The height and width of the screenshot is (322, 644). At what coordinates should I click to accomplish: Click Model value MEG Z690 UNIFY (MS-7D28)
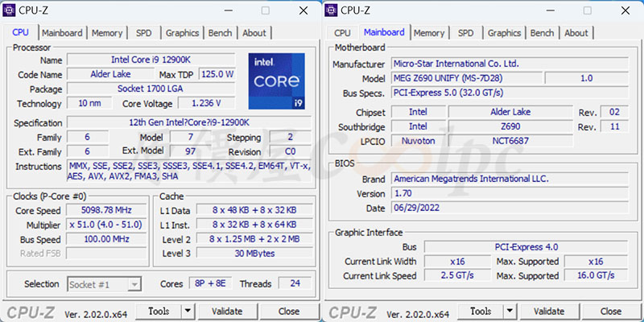point(467,78)
